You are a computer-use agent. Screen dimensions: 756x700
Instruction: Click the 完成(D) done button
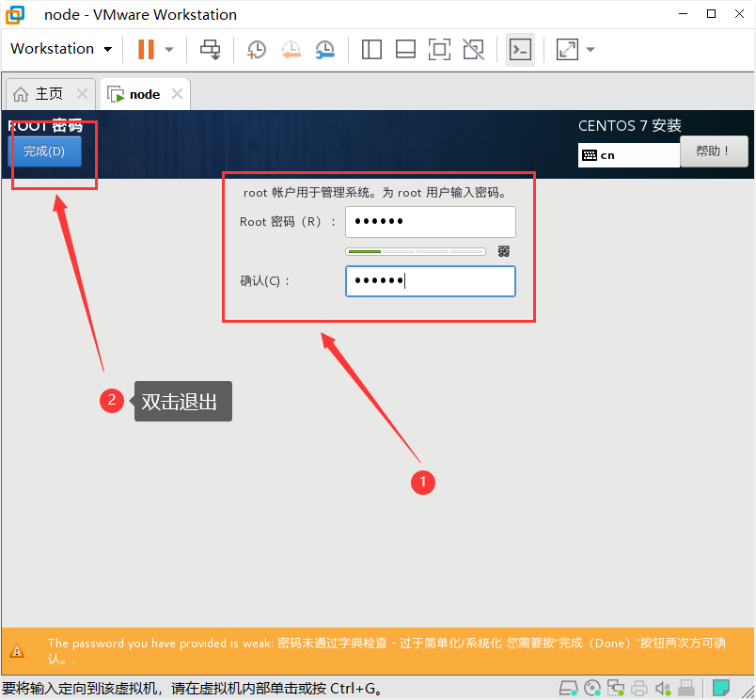tap(44, 151)
